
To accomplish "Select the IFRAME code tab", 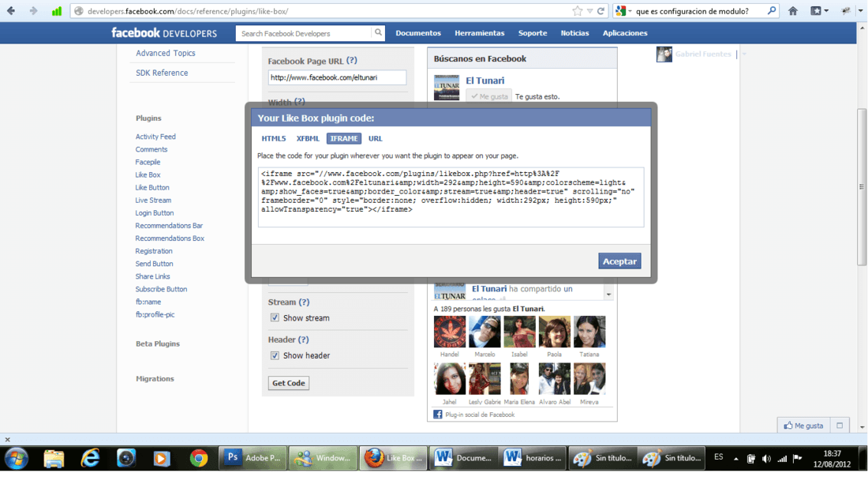I will coord(344,138).
